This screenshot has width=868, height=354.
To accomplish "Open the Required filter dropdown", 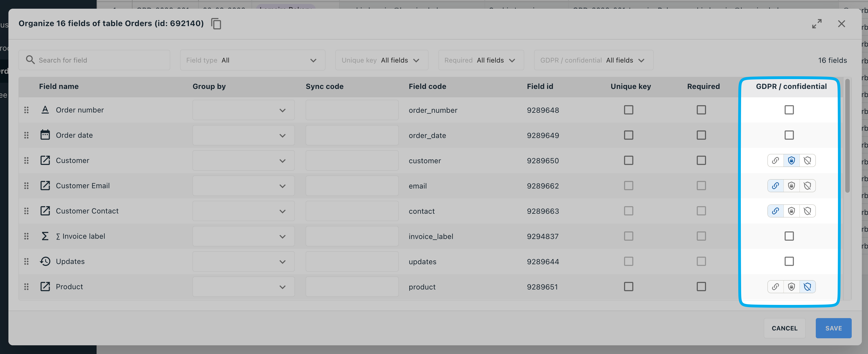I will (481, 60).
